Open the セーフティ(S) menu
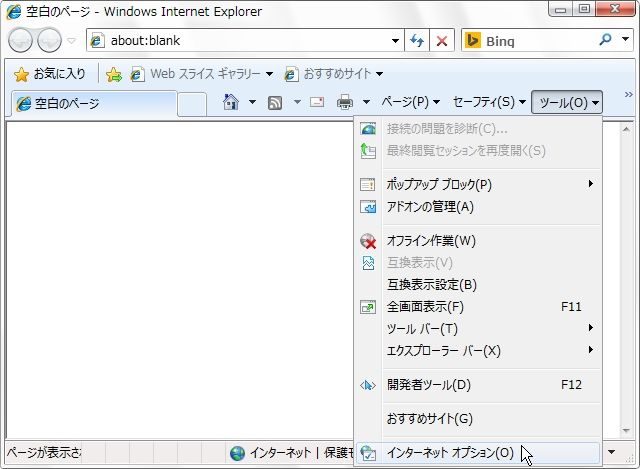Viewport: 640px width, 469px height. coord(489,102)
